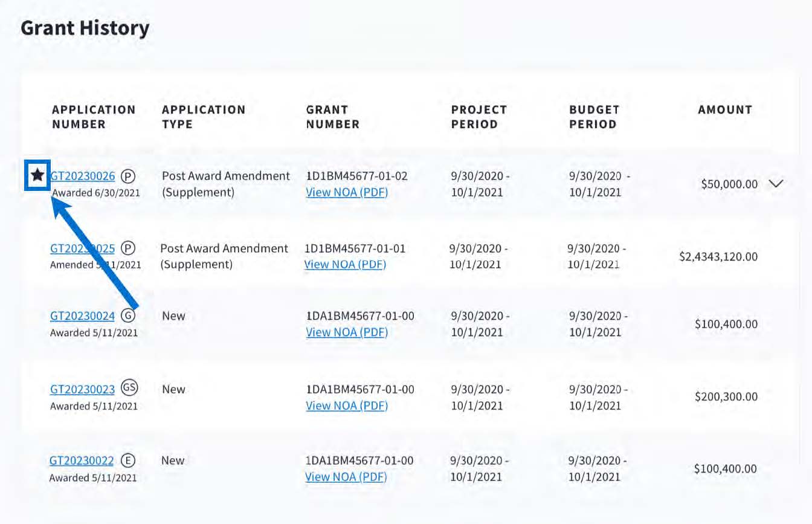Click the Application Number column header
This screenshot has height=524, width=812.
point(94,117)
